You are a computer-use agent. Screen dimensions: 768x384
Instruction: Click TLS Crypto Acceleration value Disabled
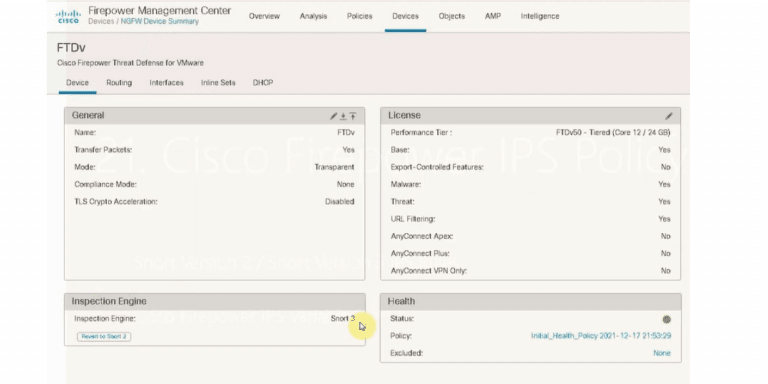tap(339, 201)
